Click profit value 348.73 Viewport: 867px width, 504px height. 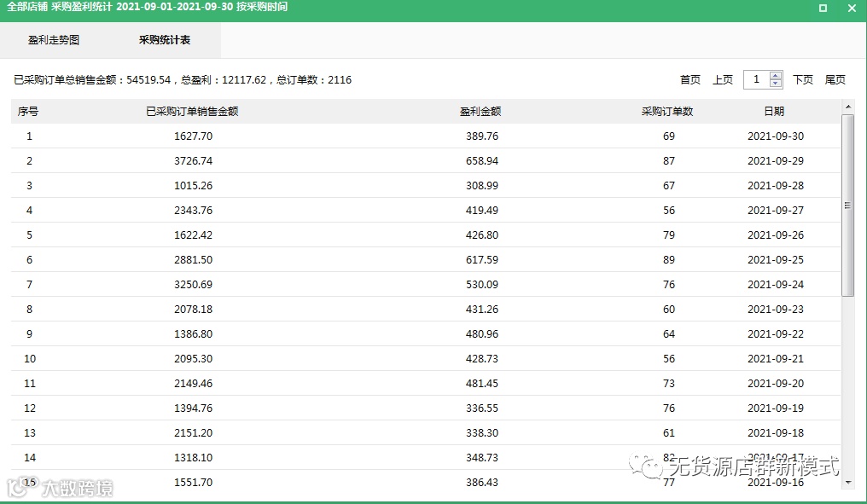click(x=481, y=458)
